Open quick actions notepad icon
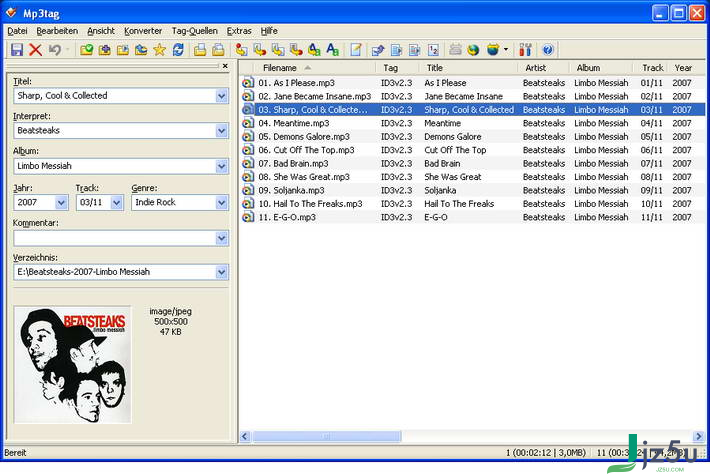 coord(356,50)
